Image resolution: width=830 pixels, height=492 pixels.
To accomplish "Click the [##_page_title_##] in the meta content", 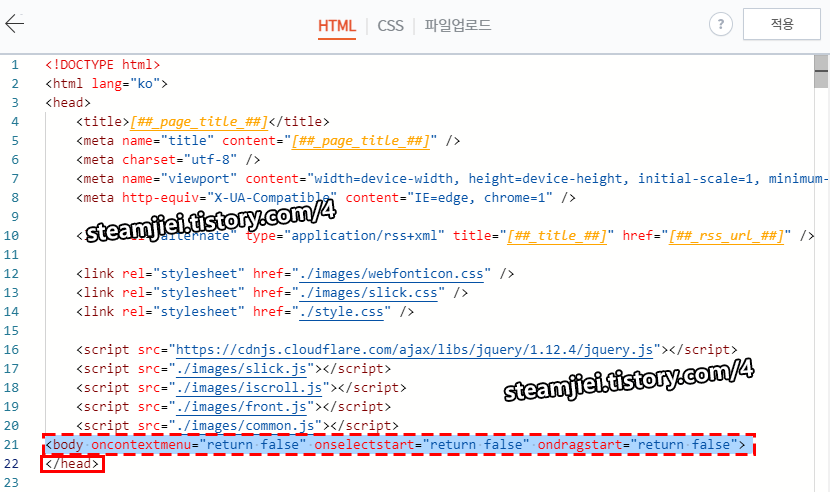I will [x=360, y=141].
